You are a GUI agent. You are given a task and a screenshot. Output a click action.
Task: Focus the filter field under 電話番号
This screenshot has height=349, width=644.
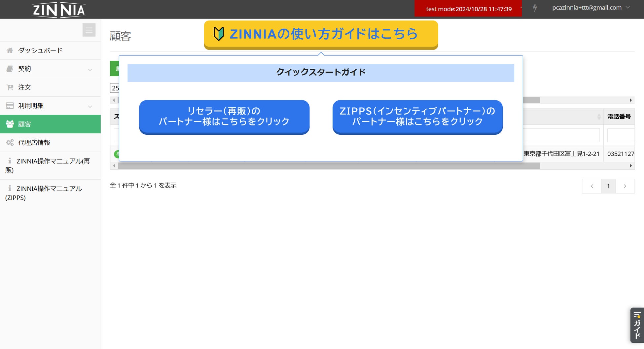[x=621, y=135]
